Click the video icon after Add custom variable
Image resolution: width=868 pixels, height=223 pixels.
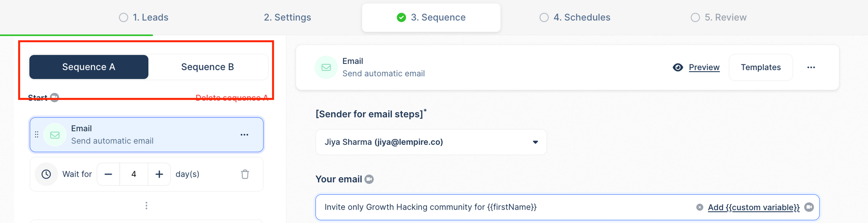point(809,207)
